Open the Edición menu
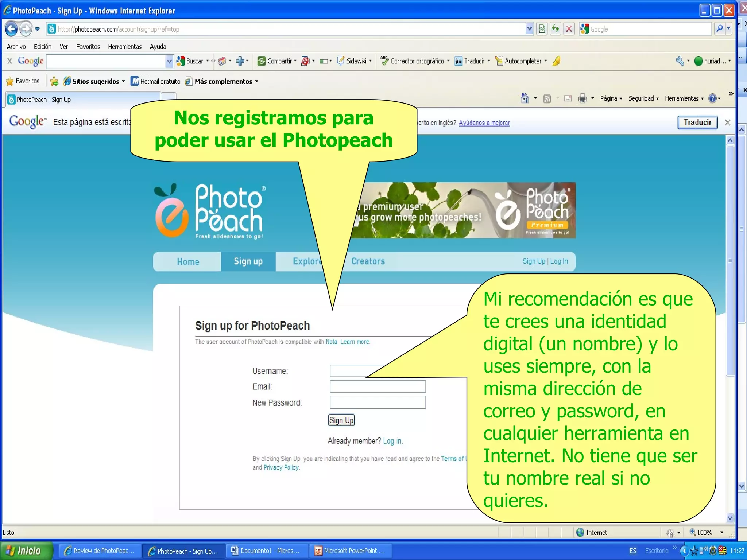Image resolution: width=747 pixels, height=560 pixels. point(43,47)
